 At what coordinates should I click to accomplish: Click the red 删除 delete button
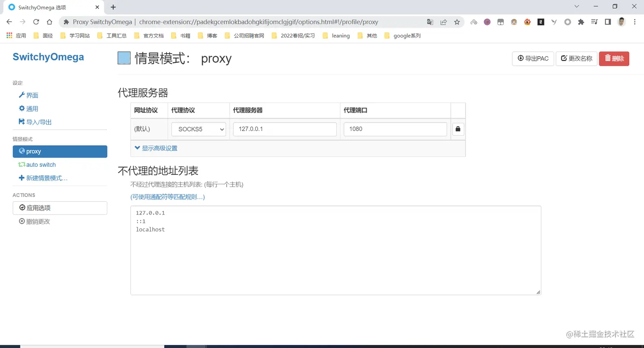614,58
